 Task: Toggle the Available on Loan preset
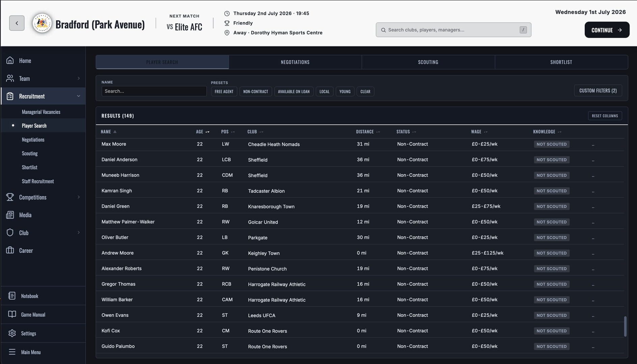pos(294,91)
